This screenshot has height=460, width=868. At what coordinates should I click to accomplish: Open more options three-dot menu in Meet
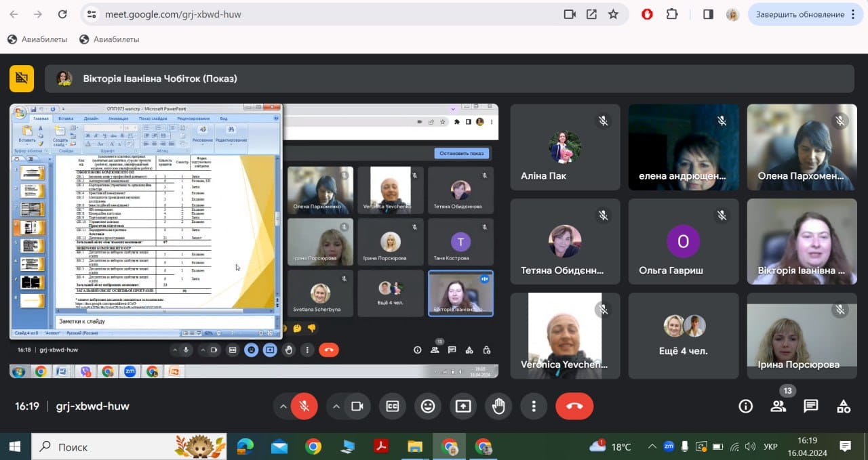pos(534,406)
